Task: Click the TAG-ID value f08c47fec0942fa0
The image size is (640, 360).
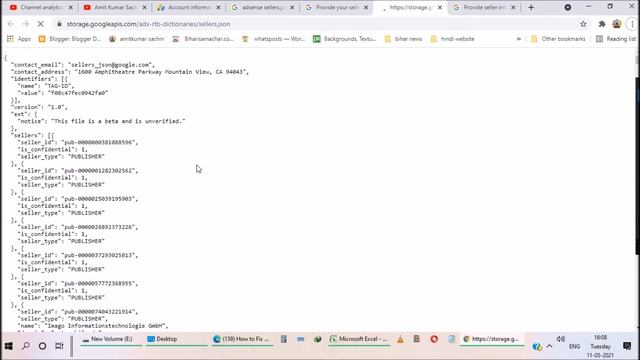Action: click(x=78, y=93)
